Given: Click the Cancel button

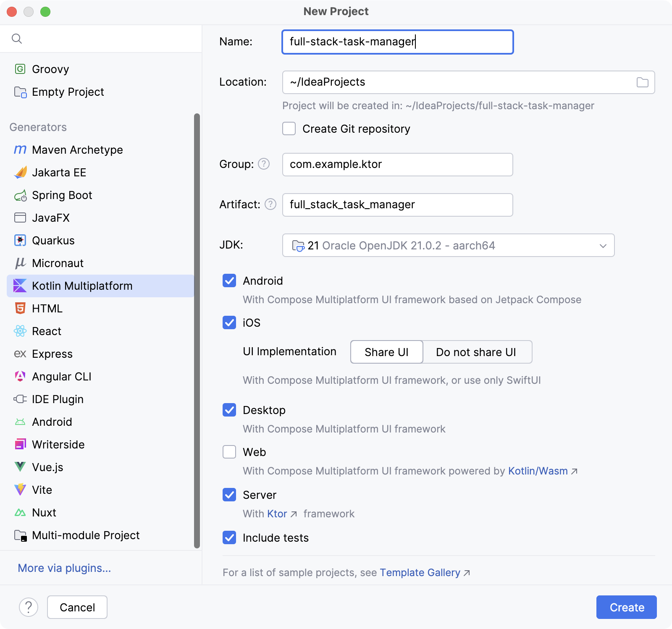Looking at the screenshot, I should 77,607.
